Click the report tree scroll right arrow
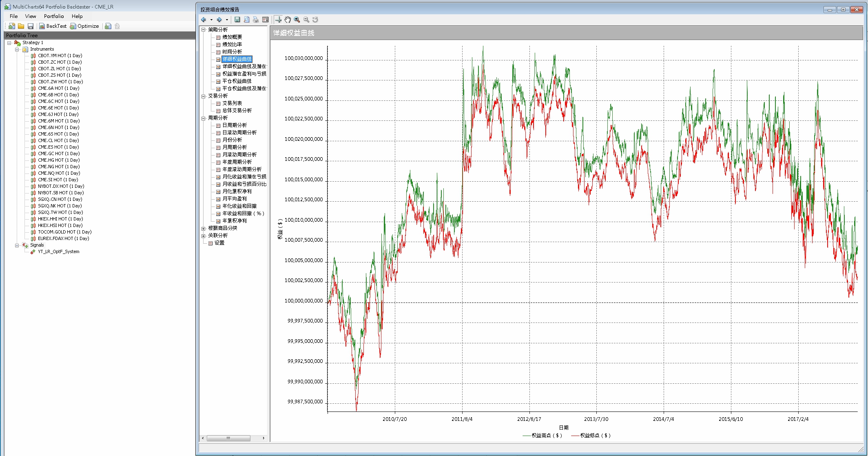This screenshot has height=456, width=868. pos(263,438)
